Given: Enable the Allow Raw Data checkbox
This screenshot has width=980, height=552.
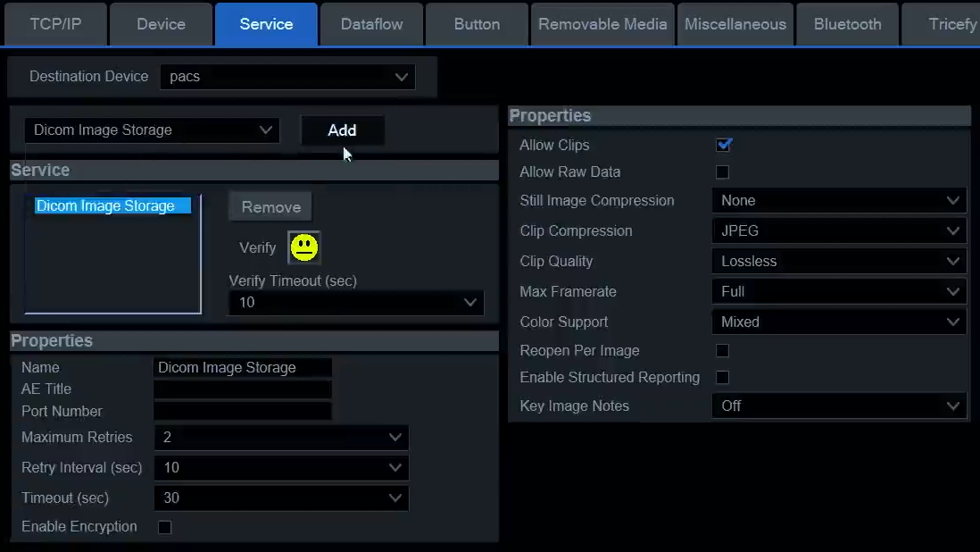Looking at the screenshot, I should click(723, 171).
